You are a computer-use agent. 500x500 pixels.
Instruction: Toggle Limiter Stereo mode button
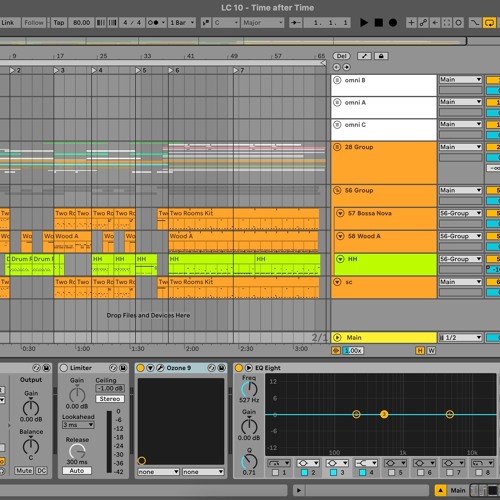[110, 399]
